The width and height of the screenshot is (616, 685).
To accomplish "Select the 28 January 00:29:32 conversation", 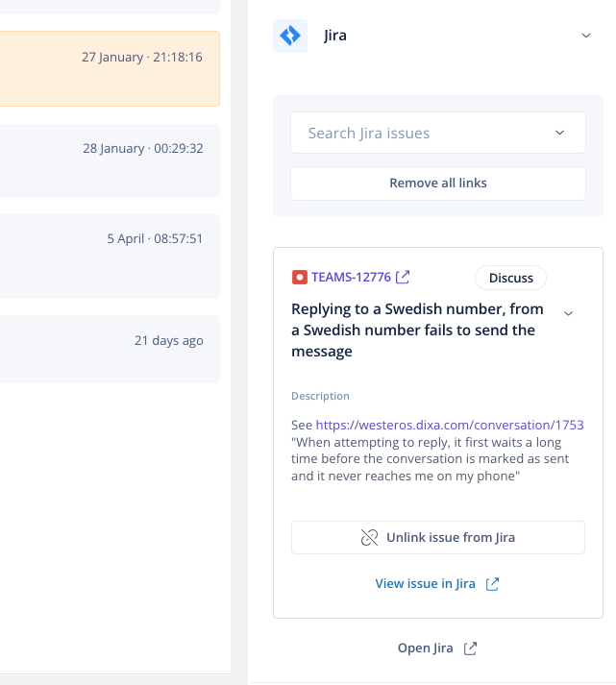I will tap(110, 160).
